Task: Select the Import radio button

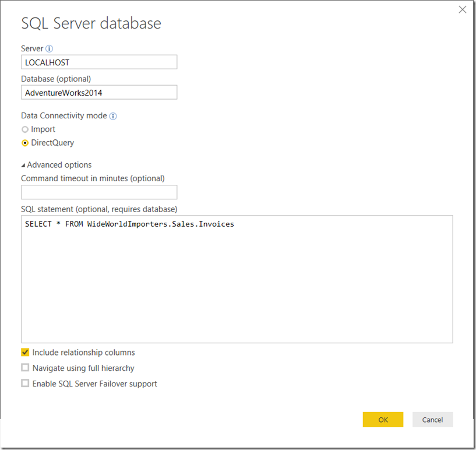Action: (x=25, y=129)
